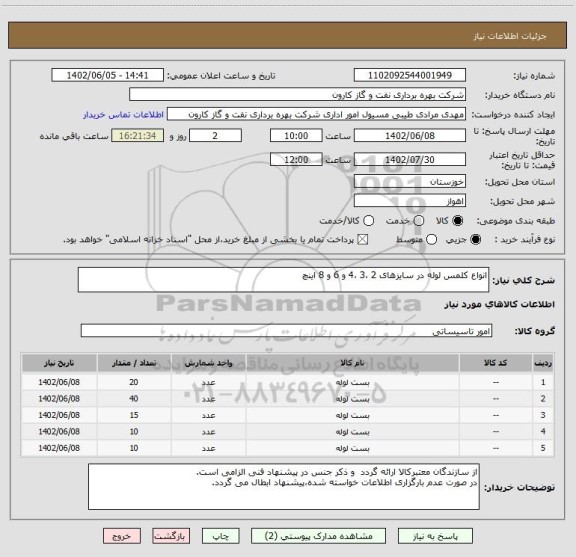Click the جزئیات اطلاعات نیاز header title
Viewport: 576px width, 557px height.
tap(510, 36)
